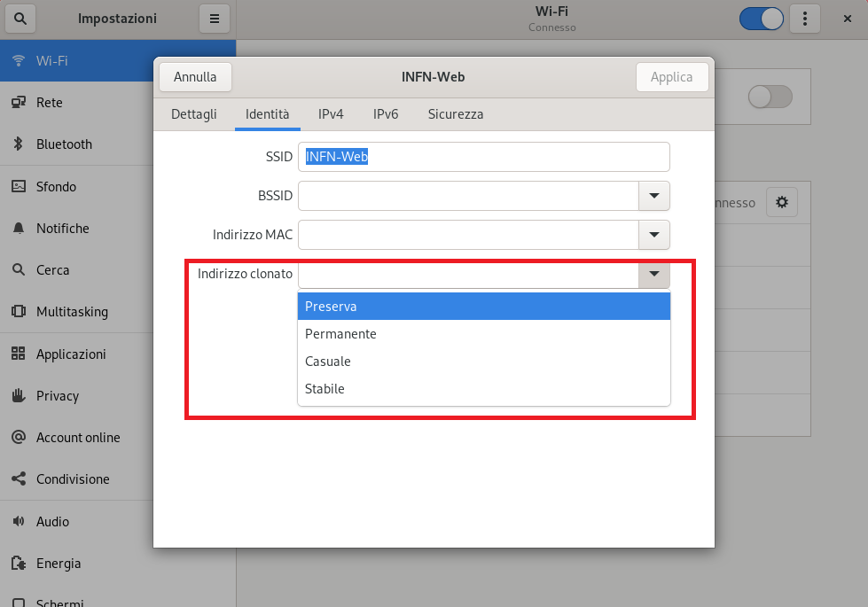Click the Sfondo background icon

(19, 186)
